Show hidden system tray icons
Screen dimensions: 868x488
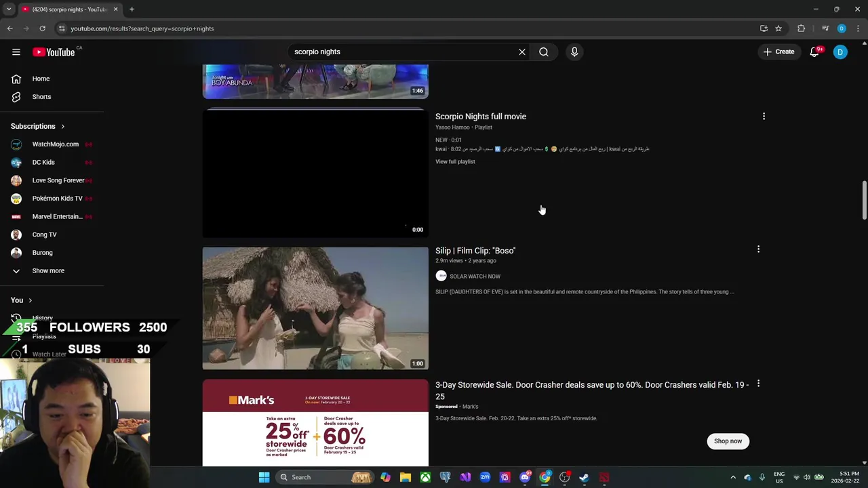click(x=733, y=477)
